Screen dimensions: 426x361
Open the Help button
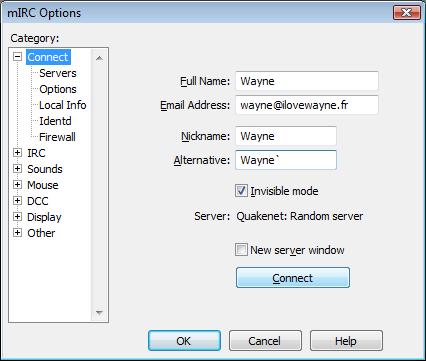point(346,341)
